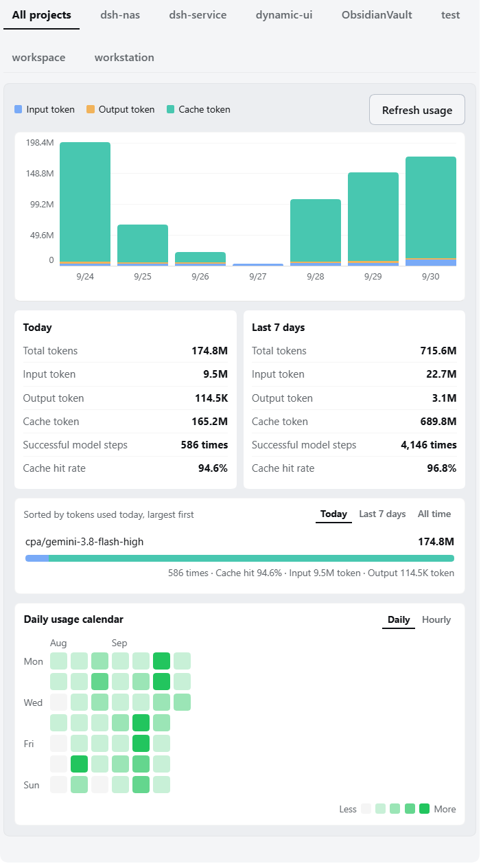Switch calendar to Hourly view
This screenshot has width=481, height=868.
tap(436, 620)
